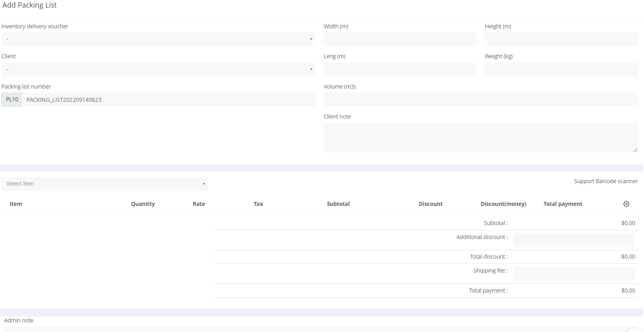Screen dimensions: 644x332
Task: Click the Add Packing List heading
Action: [30, 5]
